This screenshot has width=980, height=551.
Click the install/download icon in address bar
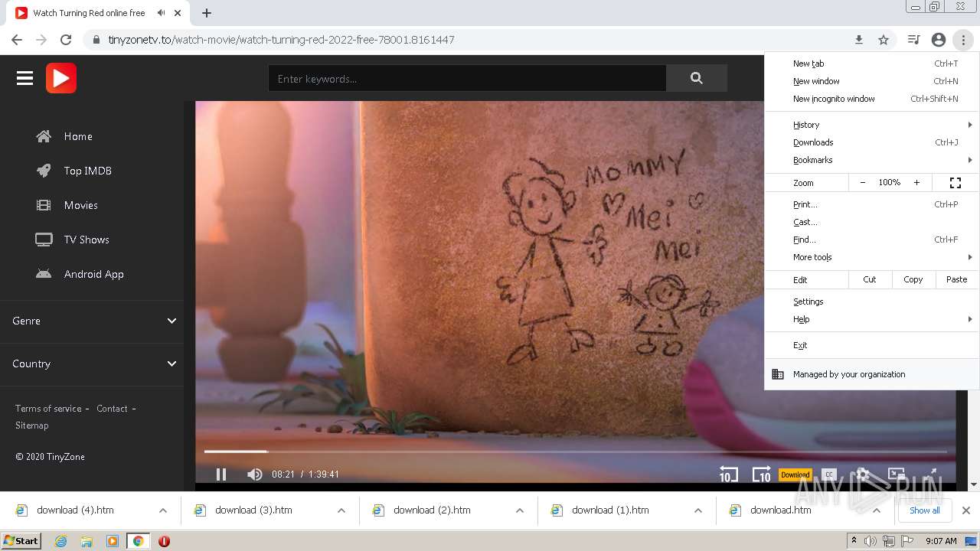[859, 40]
